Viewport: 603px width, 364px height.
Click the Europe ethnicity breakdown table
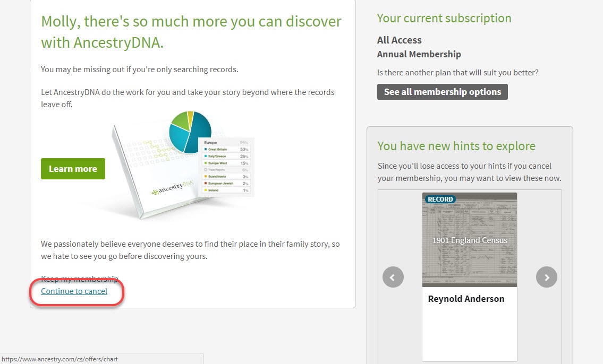click(226, 167)
